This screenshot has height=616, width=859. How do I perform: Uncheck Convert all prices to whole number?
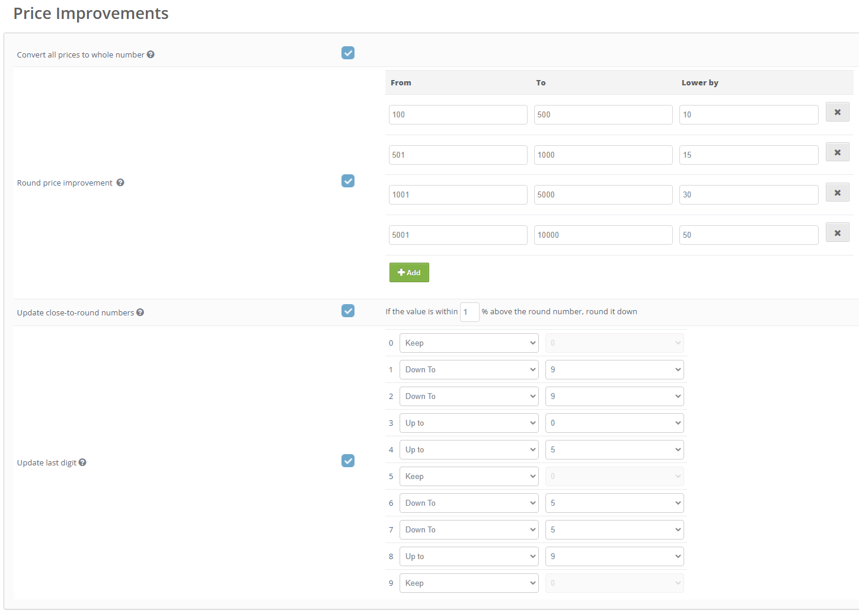pos(348,53)
